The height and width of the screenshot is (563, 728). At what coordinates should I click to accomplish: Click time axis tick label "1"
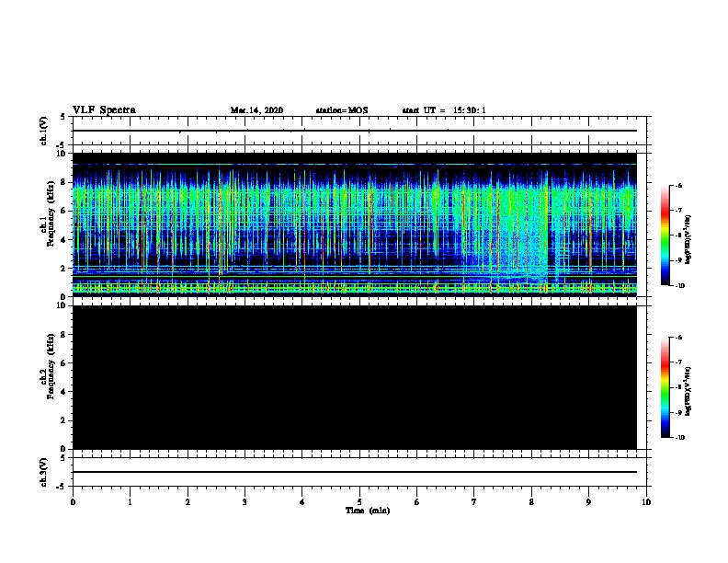130,502
